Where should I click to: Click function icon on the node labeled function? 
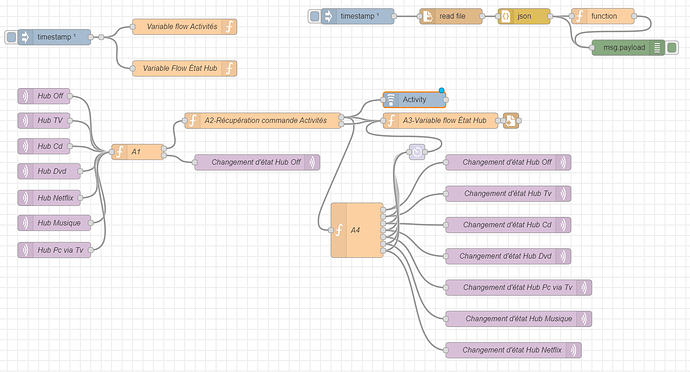click(579, 16)
